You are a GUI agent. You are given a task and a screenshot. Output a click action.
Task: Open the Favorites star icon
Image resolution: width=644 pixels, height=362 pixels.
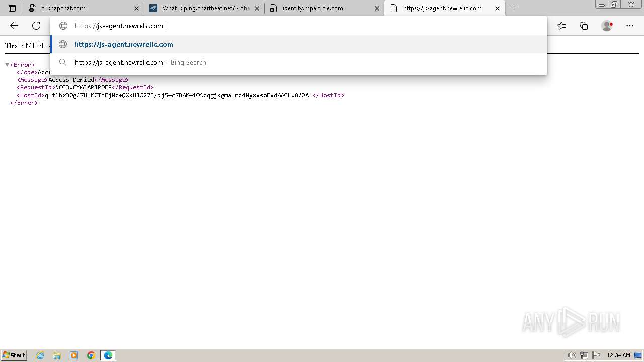click(561, 26)
